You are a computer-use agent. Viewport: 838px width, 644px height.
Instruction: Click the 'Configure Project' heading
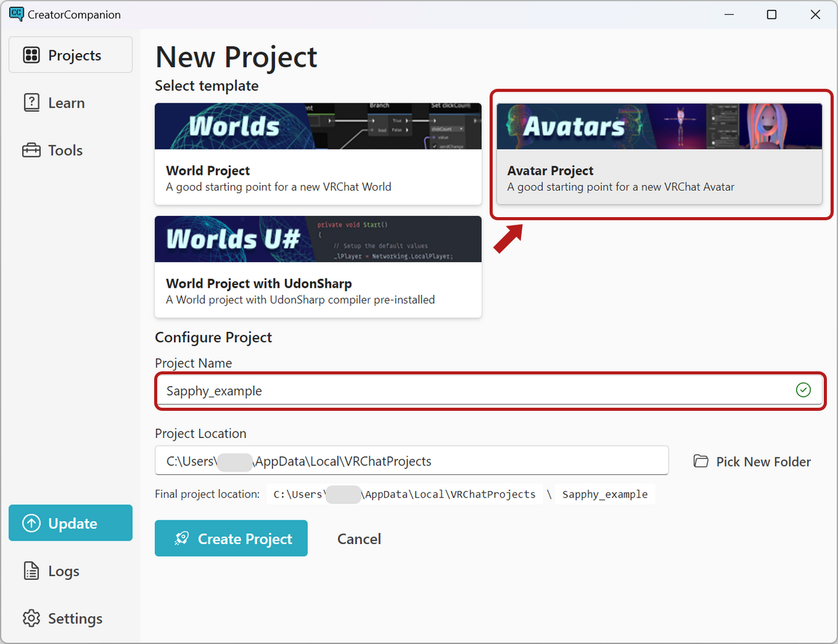pos(214,337)
